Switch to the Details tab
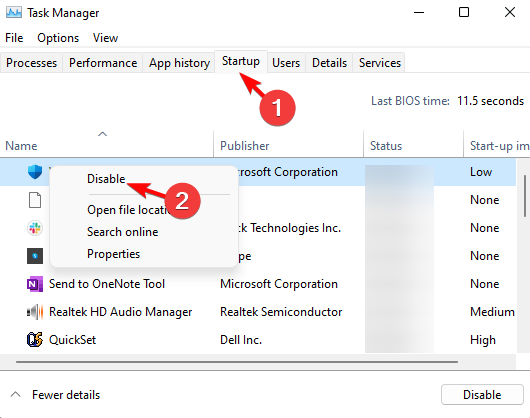Screen dimensions: 530x418 tap(330, 63)
